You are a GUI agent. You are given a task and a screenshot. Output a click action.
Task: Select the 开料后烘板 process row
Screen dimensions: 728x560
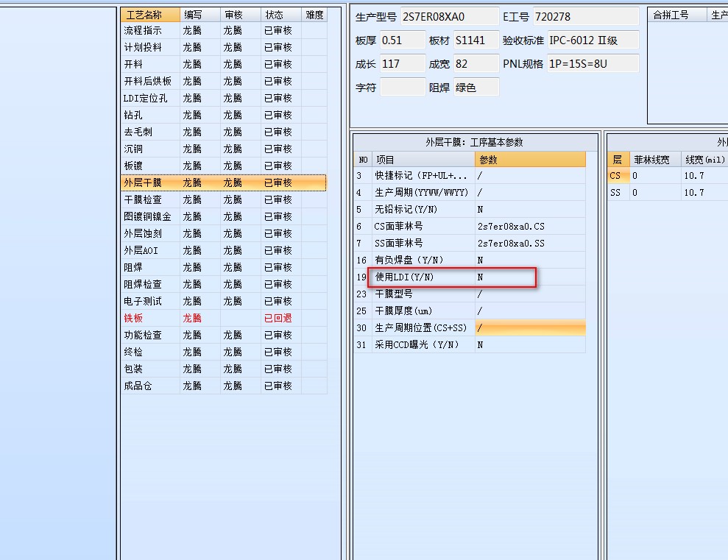pos(224,81)
